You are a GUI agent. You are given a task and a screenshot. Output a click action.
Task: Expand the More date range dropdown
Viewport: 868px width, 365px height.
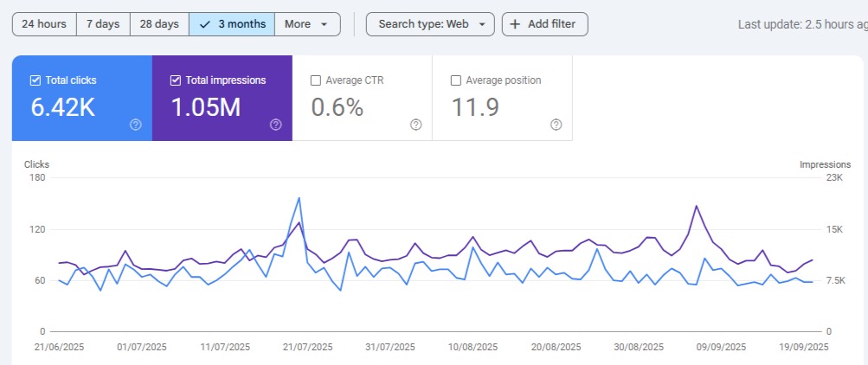(x=307, y=24)
